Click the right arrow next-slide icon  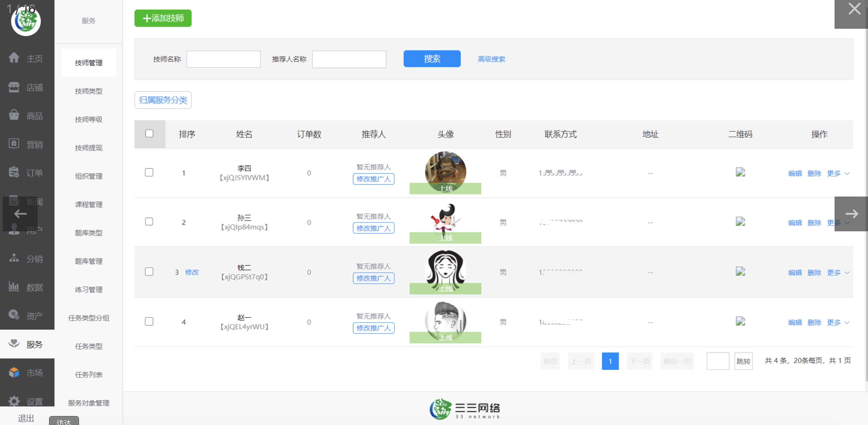click(x=851, y=214)
